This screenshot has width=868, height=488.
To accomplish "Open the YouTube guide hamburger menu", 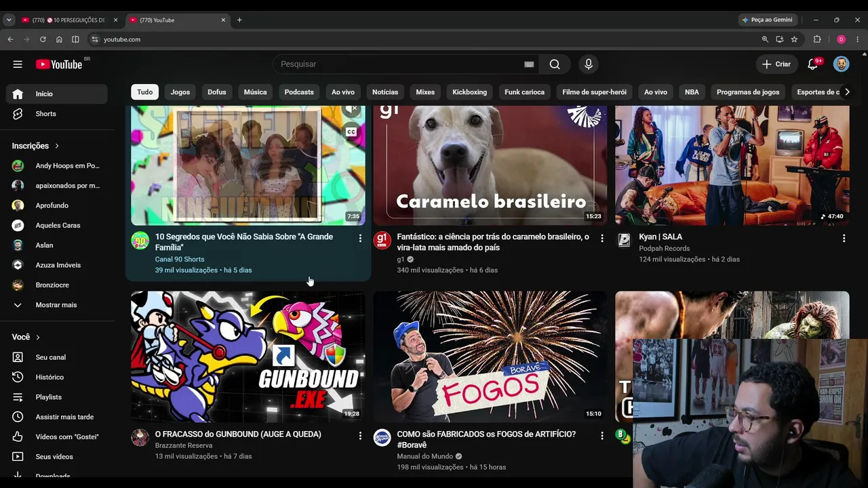I will point(18,64).
